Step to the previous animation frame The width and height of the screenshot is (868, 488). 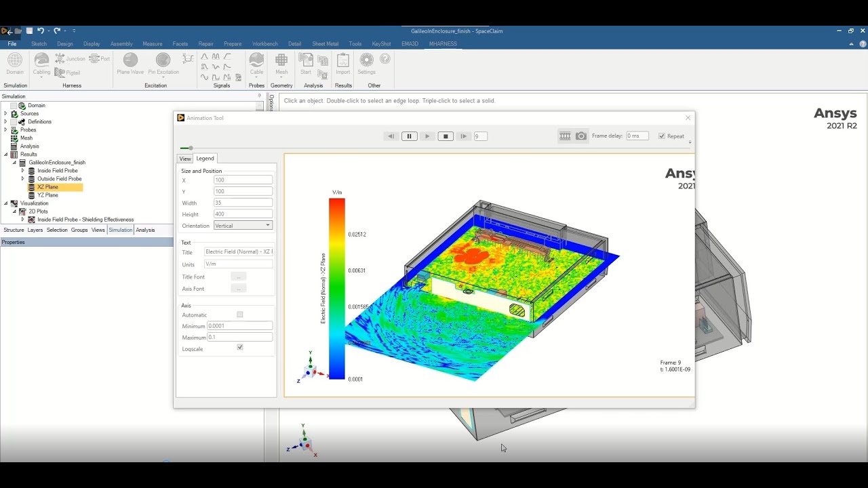[391, 136]
